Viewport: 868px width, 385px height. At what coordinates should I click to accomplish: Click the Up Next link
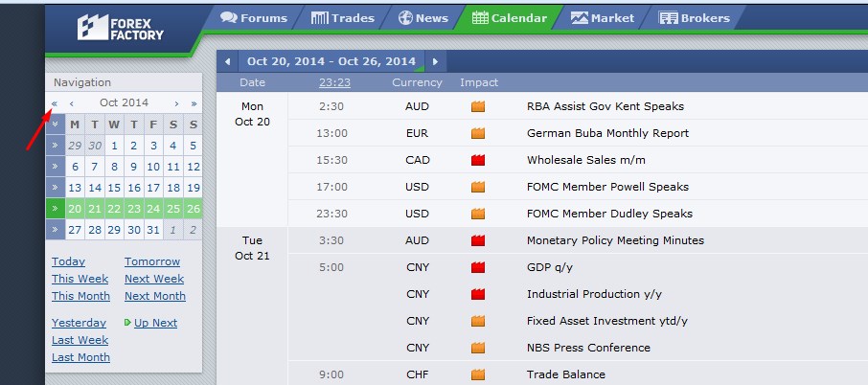click(155, 323)
